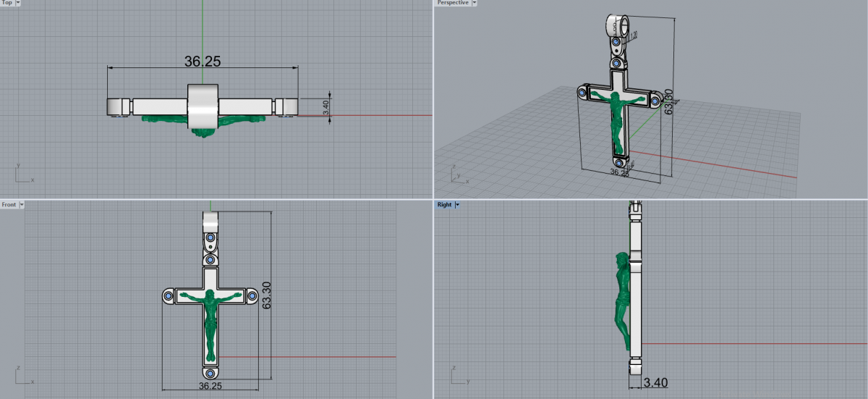The height and width of the screenshot is (399, 868).
Task: Select the 36.25 dimension in Top view
Action: click(203, 62)
